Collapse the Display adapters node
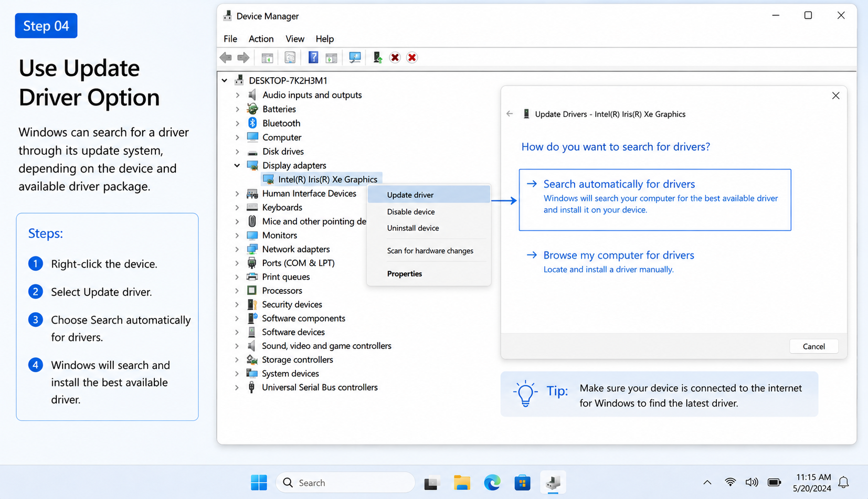The image size is (868, 499). tap(237, 165)
